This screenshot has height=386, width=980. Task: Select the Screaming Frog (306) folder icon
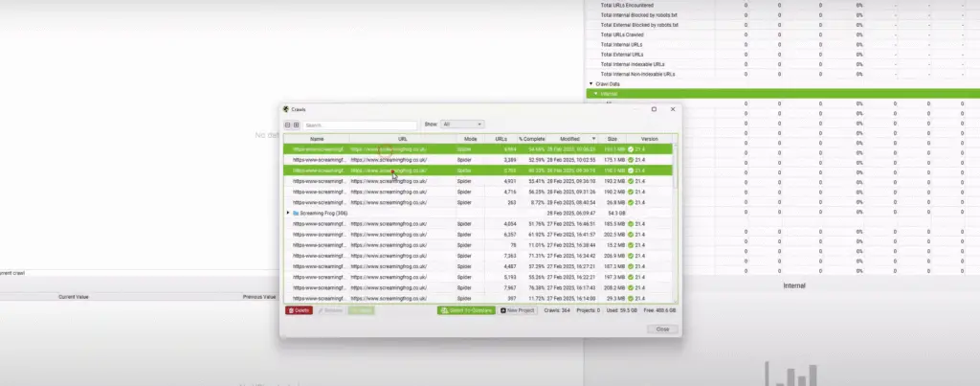click(x=296, y=213)
